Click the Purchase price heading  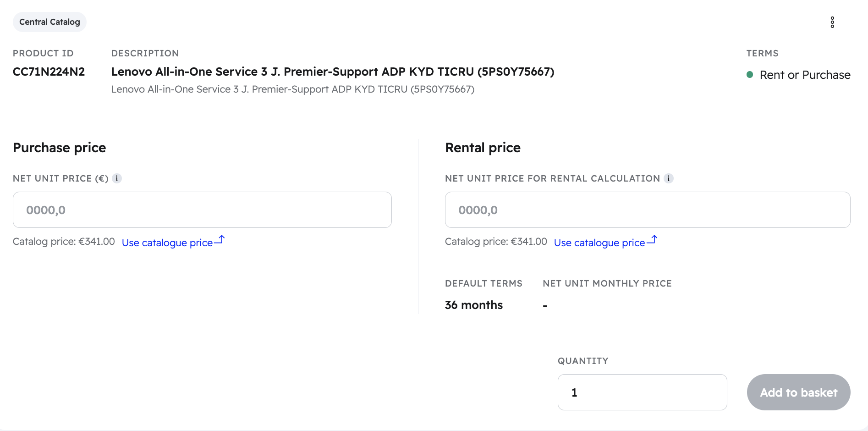(60, 148)
